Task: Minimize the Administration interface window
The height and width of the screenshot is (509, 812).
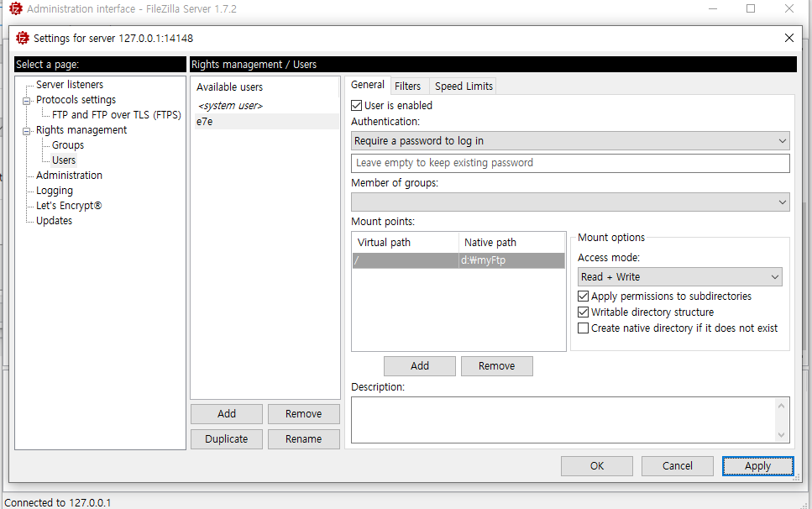Action: [713, 8]
